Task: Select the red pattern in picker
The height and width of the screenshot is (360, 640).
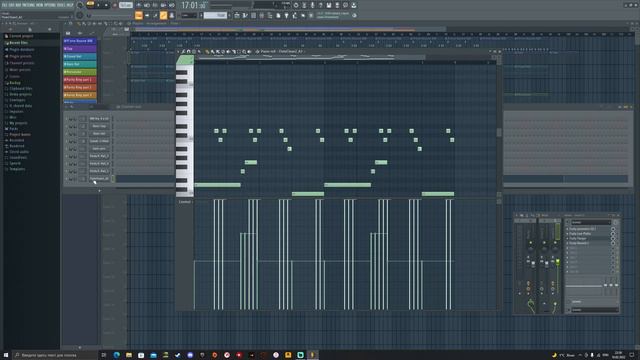Action: (x=80, y=80)
